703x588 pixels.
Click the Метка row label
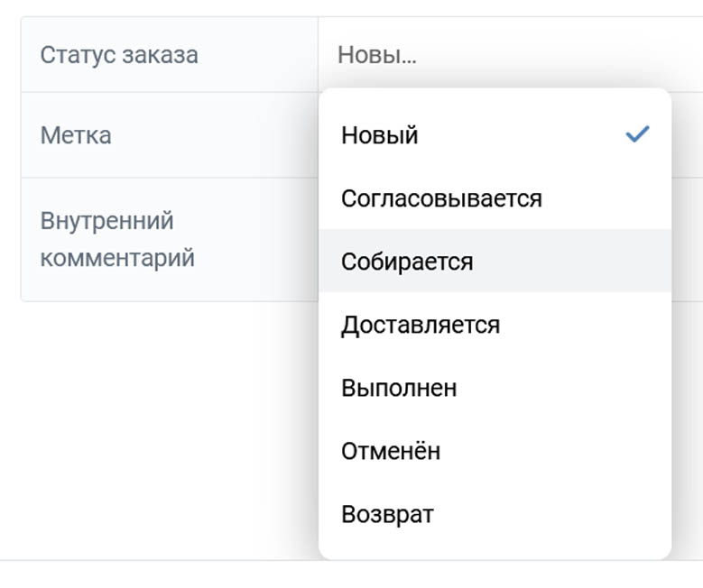point(76,135)
